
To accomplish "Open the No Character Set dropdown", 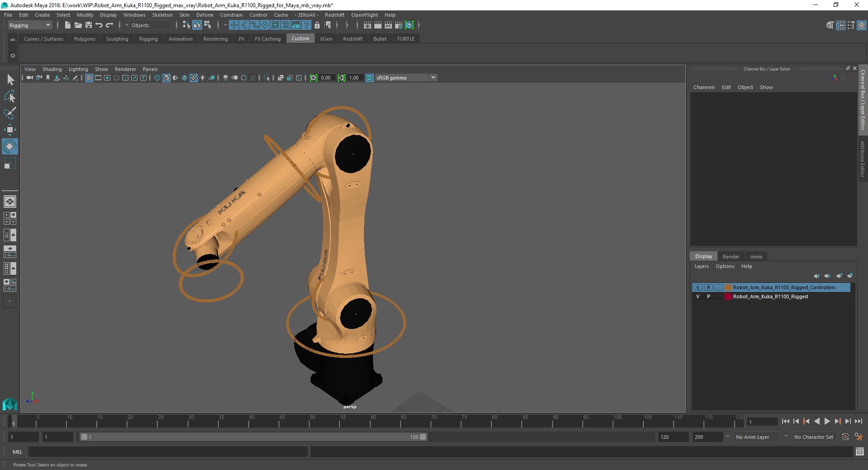I will click(814, 437).
